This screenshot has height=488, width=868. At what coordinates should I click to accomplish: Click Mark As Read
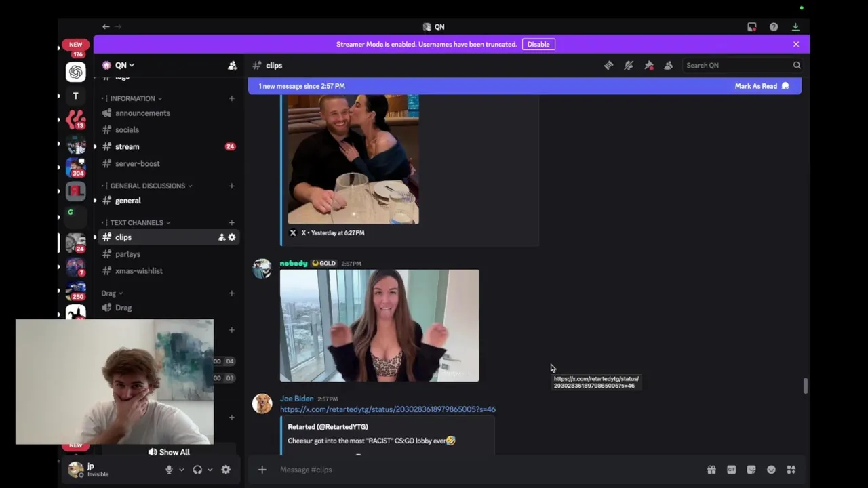tap(762, 86)
